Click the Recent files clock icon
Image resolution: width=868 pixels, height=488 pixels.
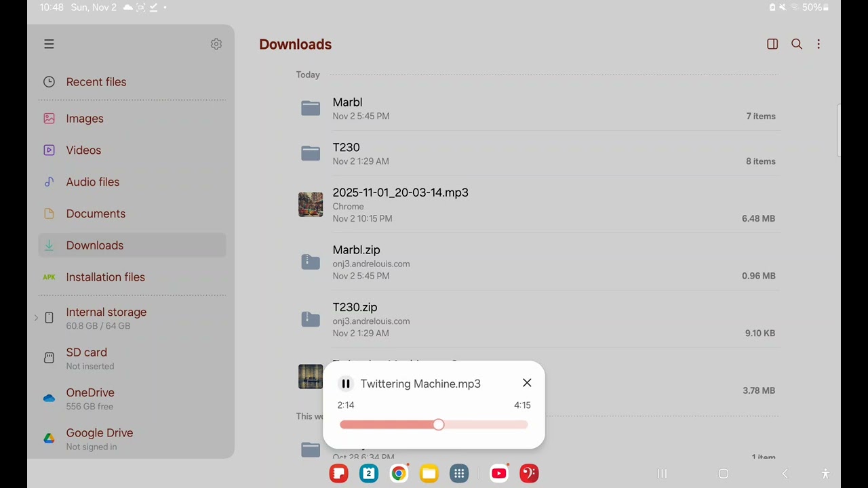point(49,82)
